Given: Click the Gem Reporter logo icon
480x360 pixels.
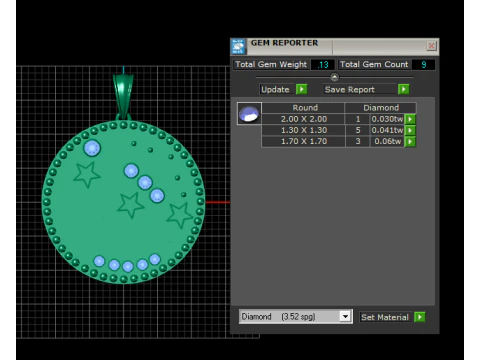Looking at the screenshot, I should [238, 46].
